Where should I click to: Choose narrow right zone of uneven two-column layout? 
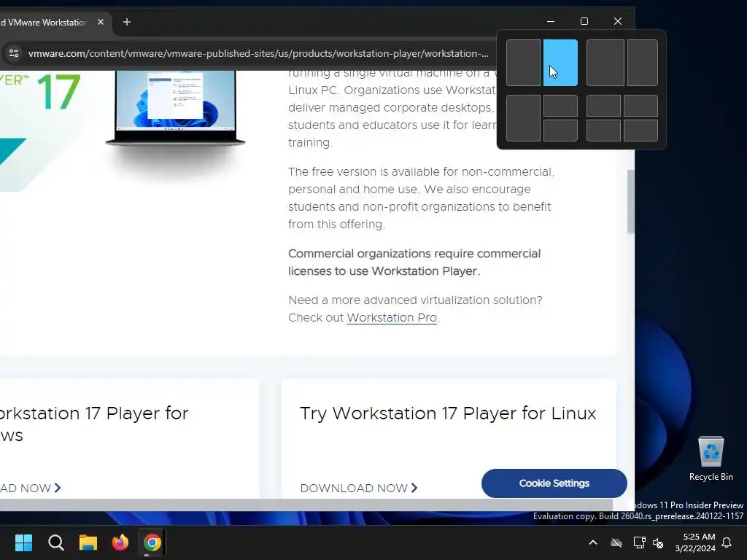642,63
